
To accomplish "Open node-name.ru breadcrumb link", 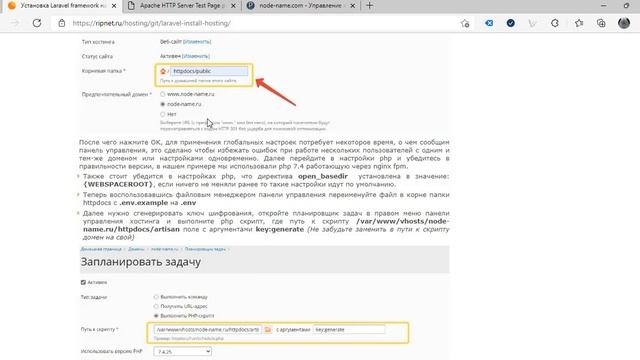I will click(x=164, y=249).
